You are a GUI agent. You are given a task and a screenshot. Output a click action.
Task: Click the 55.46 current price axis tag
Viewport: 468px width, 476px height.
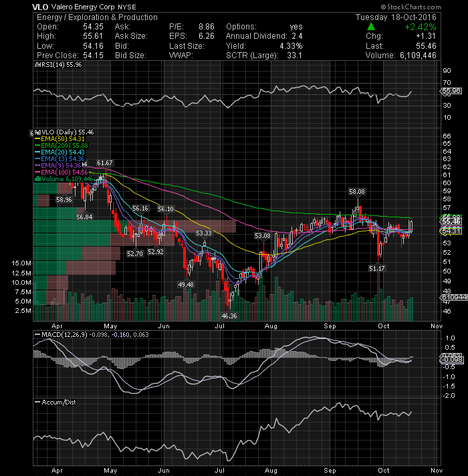click(x=451, y=221)
